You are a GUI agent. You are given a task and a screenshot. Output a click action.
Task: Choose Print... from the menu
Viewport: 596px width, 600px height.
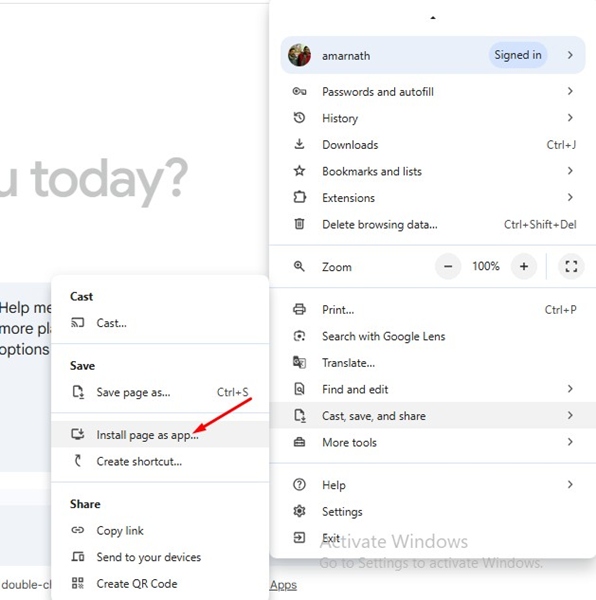click(433, 310)
